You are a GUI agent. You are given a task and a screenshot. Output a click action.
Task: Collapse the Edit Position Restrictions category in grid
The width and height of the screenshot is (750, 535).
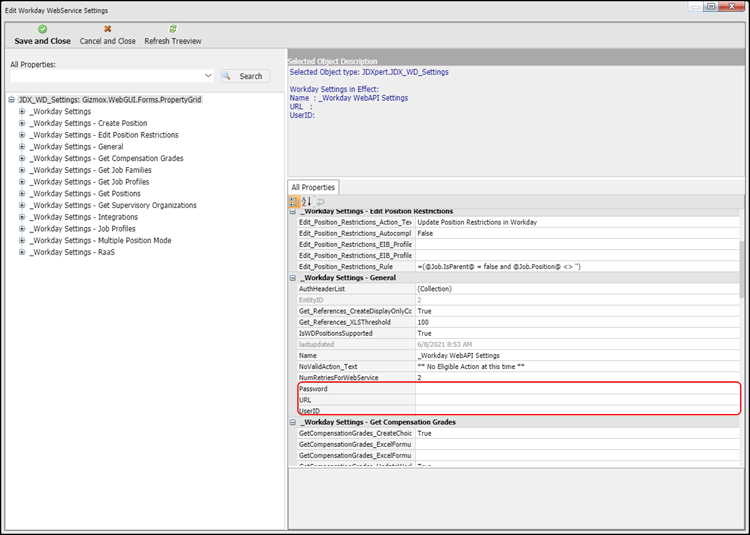tap(293, 211)
